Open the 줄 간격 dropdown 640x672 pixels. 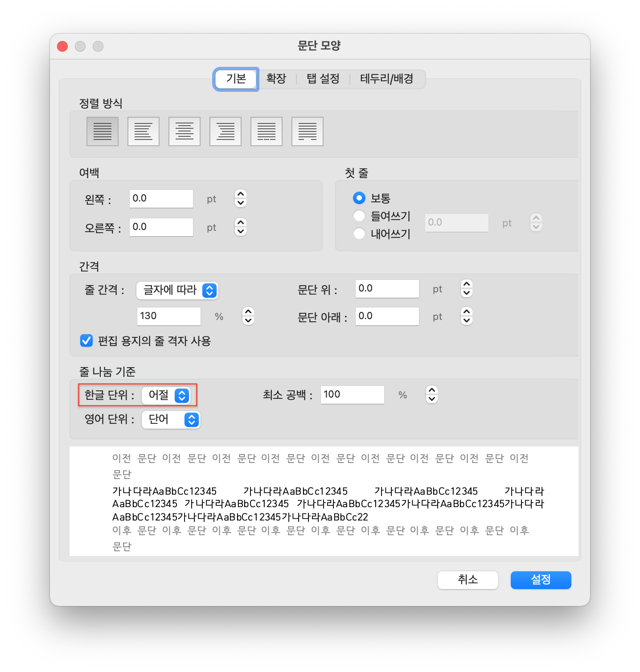[177, 291]
